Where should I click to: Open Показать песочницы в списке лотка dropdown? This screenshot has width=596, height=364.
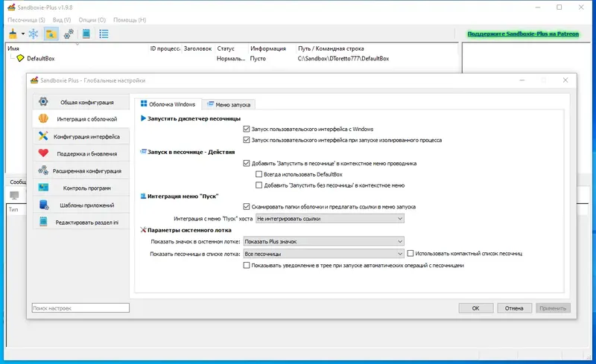pyautogui.click(x=324, y=253)
